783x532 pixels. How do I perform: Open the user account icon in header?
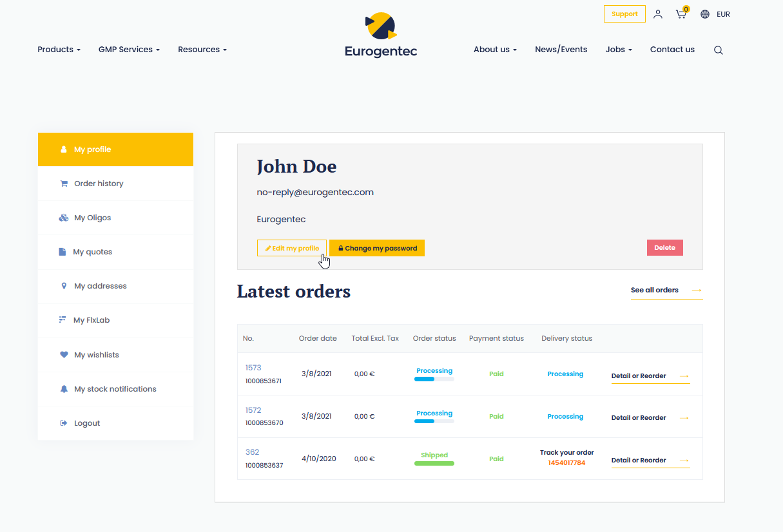pos(658,14)
